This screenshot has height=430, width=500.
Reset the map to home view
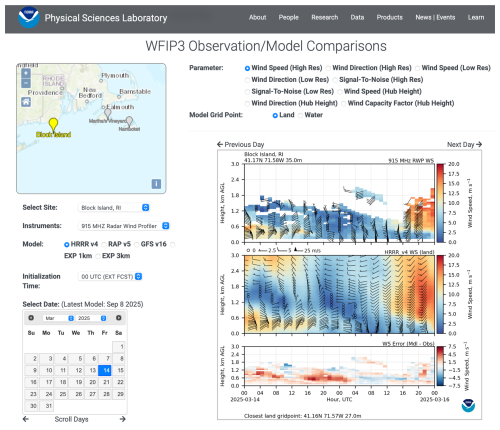(26, 102)
